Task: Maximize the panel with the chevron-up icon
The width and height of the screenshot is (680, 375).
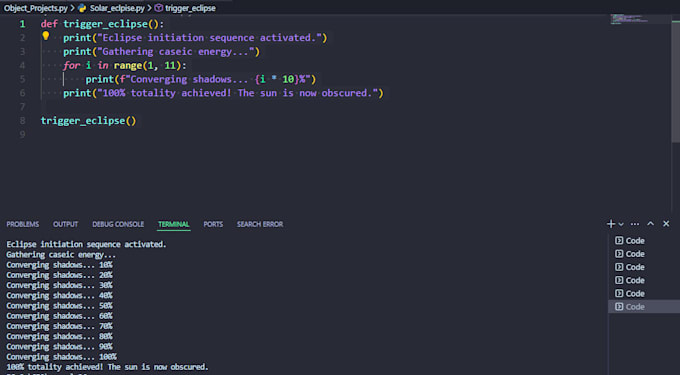Action: pyautogui.click(x=651, y=224)
